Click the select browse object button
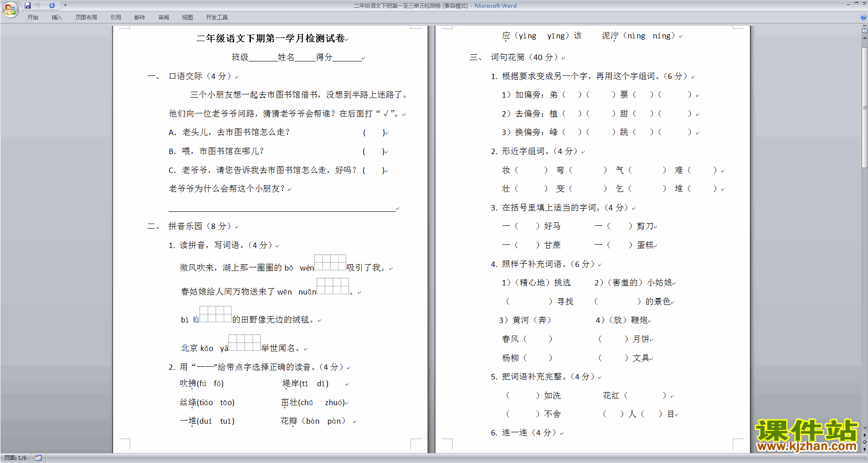The height and width of the screenshot is (463, 868). tap(865, 442)
